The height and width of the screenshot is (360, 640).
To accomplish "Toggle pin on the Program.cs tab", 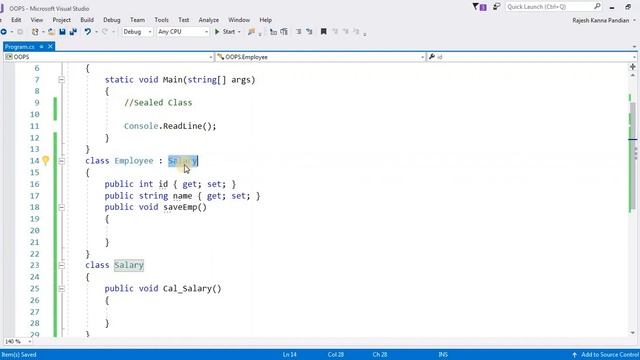I will tap(41, 47).
